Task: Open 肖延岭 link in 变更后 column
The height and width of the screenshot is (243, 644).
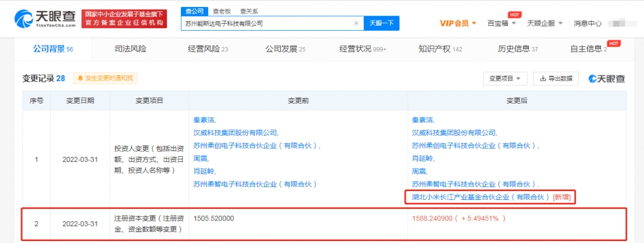Action: click(423, 158)
